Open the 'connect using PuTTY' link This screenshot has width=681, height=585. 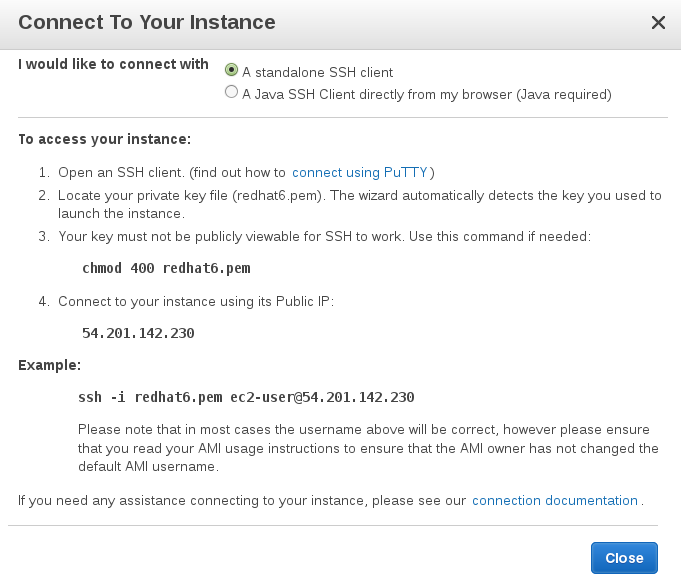(x=360, y=173)
